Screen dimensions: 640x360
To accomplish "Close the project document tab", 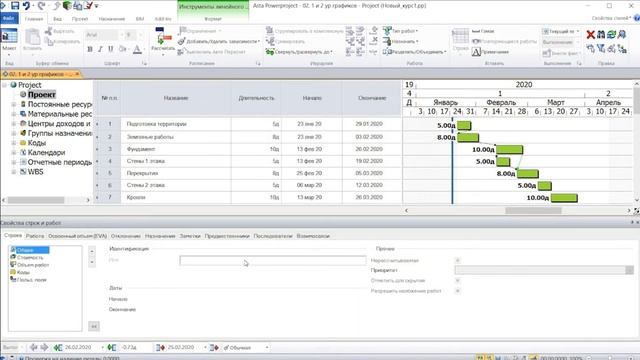I will pos(77,74).
